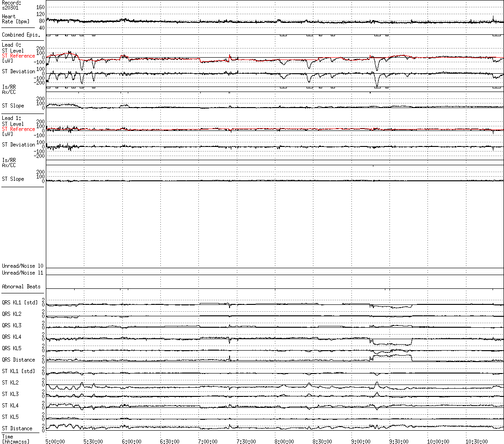
Task: Select the QRS KL4 trace label
Action: [11, 337]
